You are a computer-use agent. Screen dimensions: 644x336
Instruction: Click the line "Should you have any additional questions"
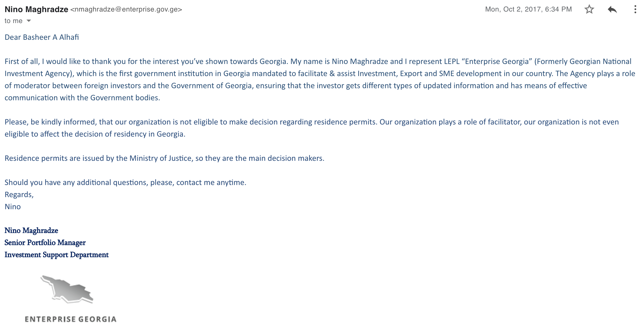pos(125,182)
